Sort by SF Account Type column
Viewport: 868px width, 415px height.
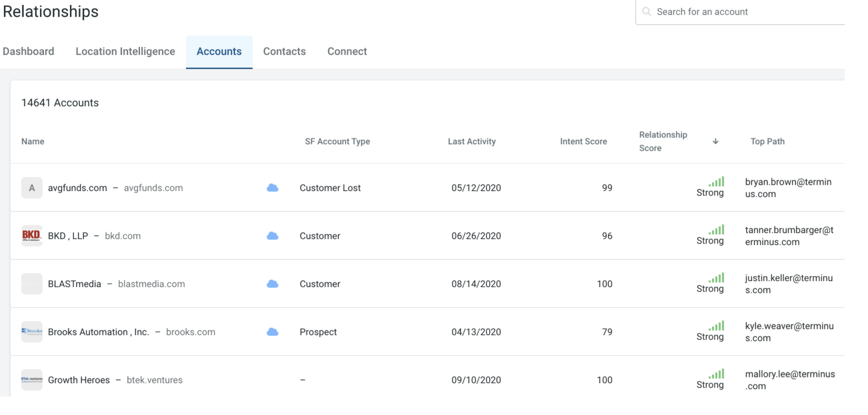coord(337,141)
